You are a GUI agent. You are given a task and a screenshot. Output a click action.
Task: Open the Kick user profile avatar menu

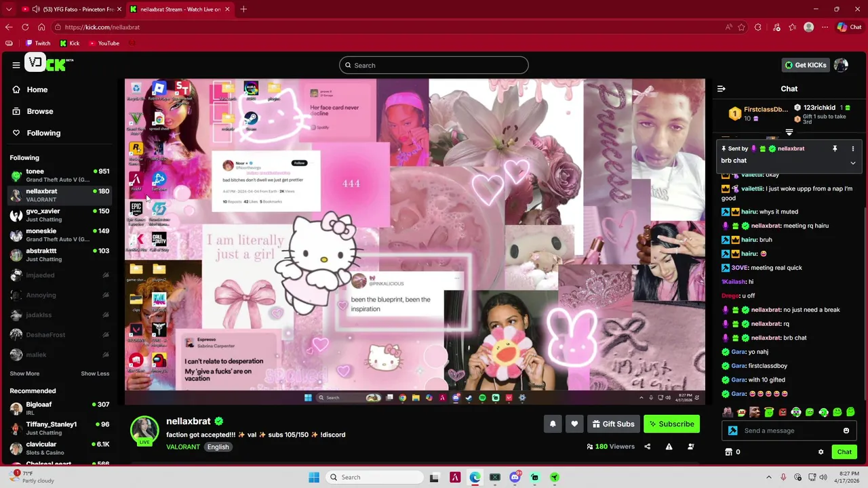click(841, 65)
